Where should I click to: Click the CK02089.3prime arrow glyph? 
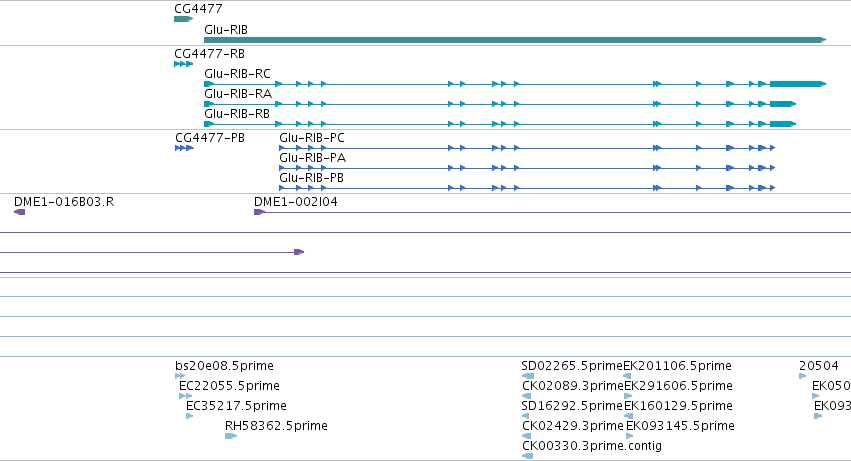(x=526, y=396)
